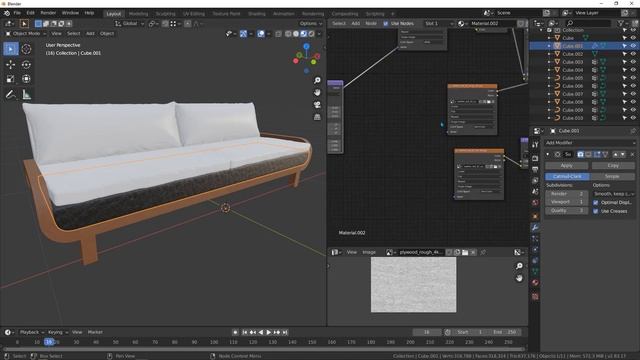This screenshot has height=360, width=640.
Task: Switch orthographic perspective grid icon
Action: (317, 117)
